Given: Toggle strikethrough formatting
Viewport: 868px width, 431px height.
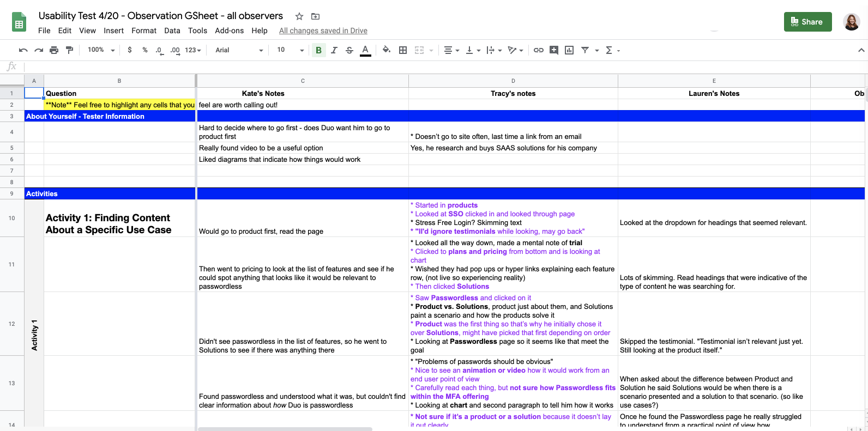Looking at the screenshot, I should pos(349,50).
